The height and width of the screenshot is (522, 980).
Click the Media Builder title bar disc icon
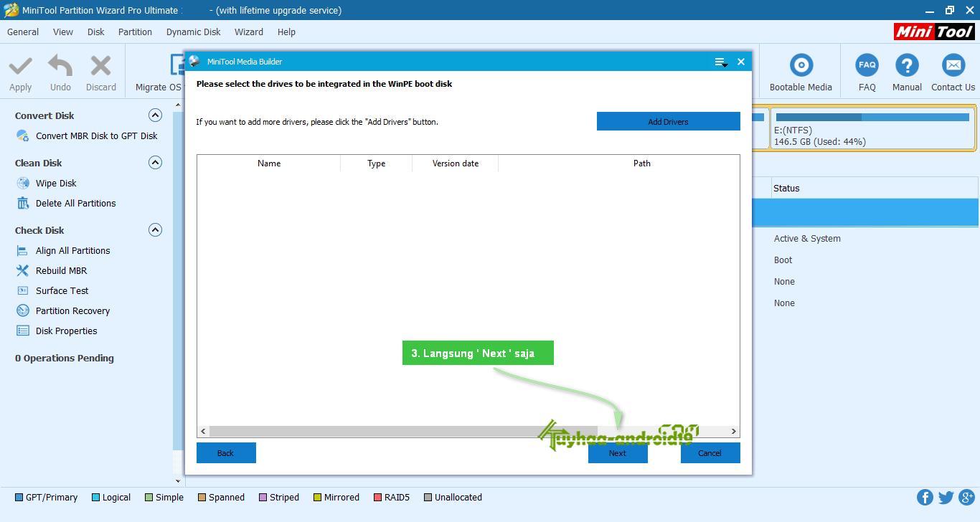[x=194, y=61]
